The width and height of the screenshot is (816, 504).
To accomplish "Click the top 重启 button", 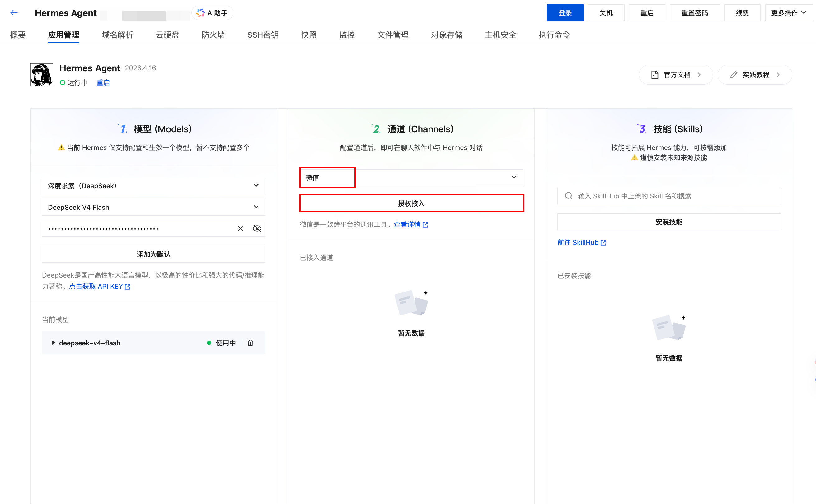I will pyautogui.click(x=647, y=13).
